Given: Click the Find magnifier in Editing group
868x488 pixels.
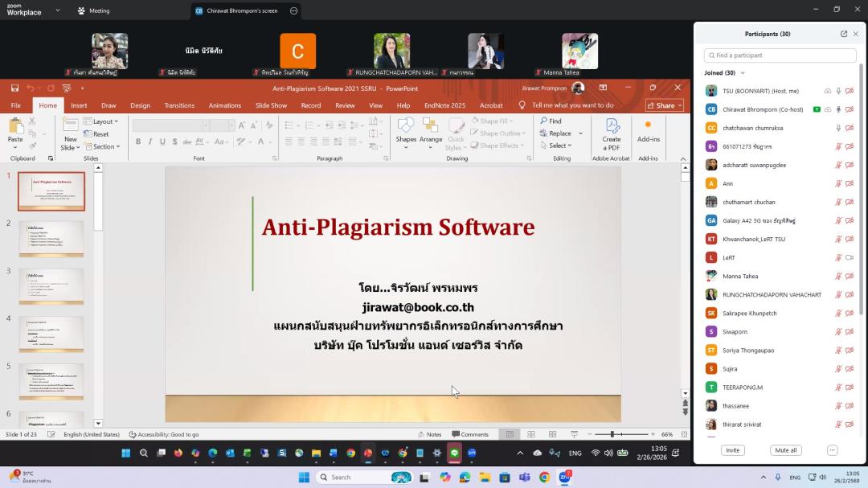Looking at the screenshot, I should [x=543, y=121].
